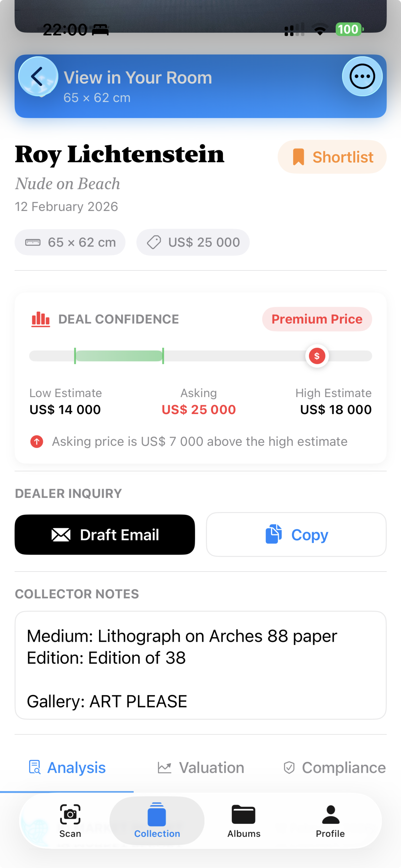
Task: Switch to the Valuation tab
Action: tap(201, 768)
